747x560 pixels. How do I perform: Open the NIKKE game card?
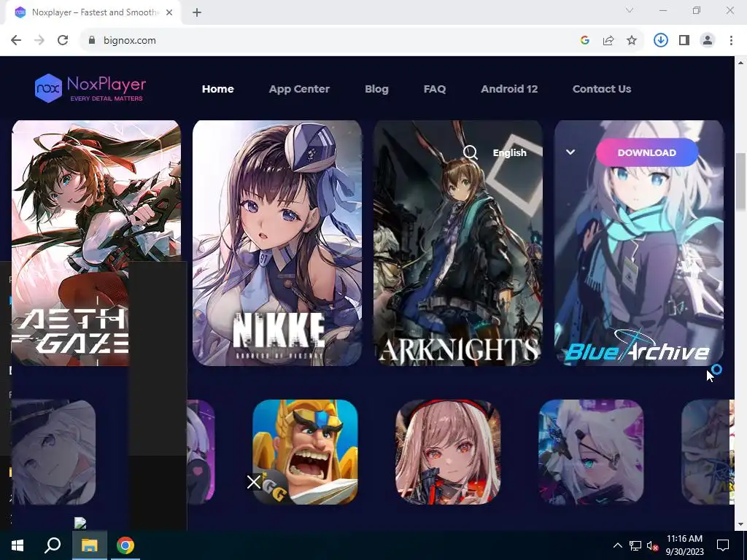click(276, 243)
